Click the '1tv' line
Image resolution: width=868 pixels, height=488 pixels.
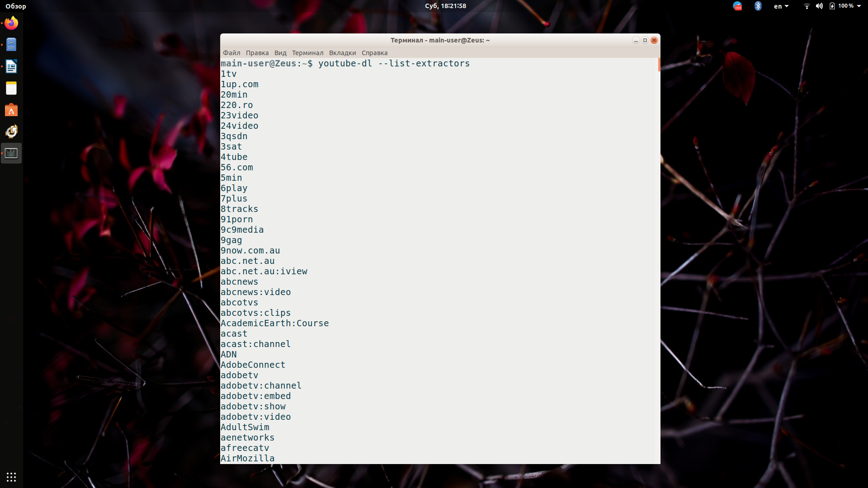coord(228,74)
